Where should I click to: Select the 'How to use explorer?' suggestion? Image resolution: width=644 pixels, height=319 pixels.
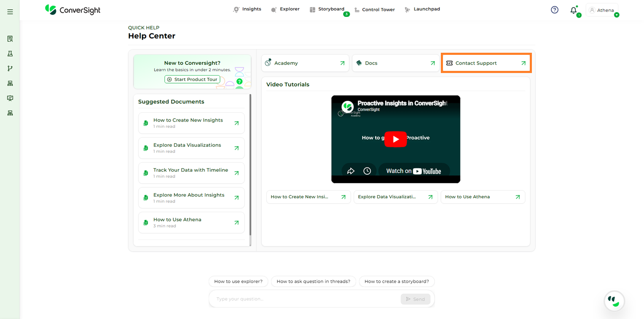[238, 281]
